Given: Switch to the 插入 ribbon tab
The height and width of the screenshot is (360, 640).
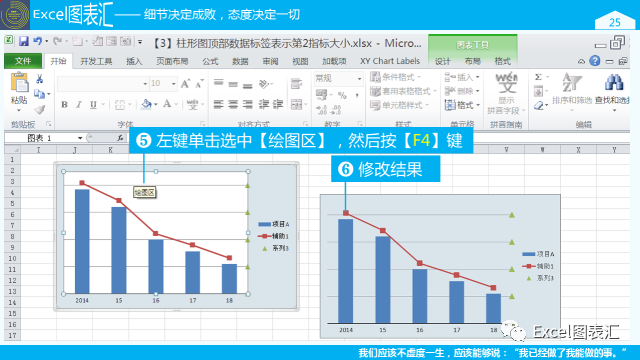Looking at the screenshot, I should 134,61.
